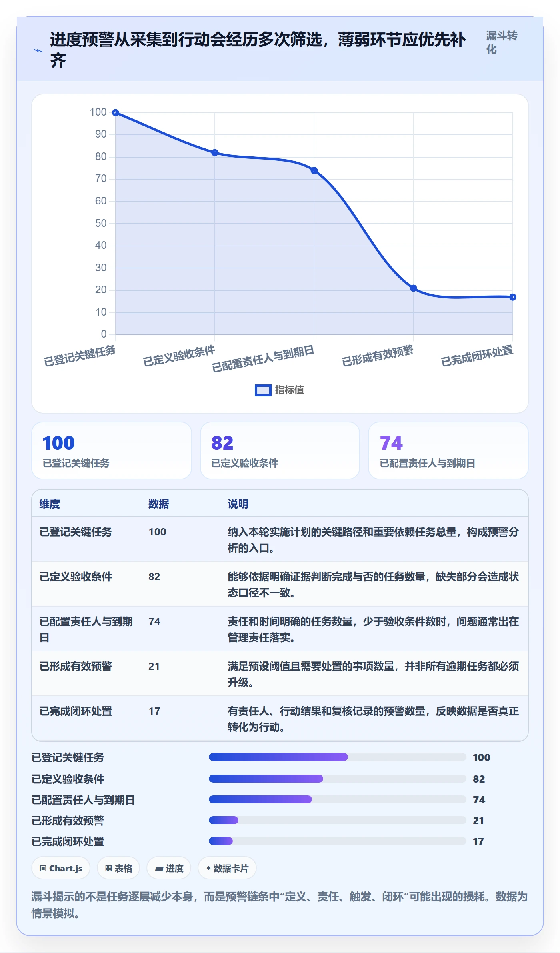Image resolution: width=560 pixels, height=953 pixels.
Task: Click the y-axis label 50 on chart
Action: point(101,223)
